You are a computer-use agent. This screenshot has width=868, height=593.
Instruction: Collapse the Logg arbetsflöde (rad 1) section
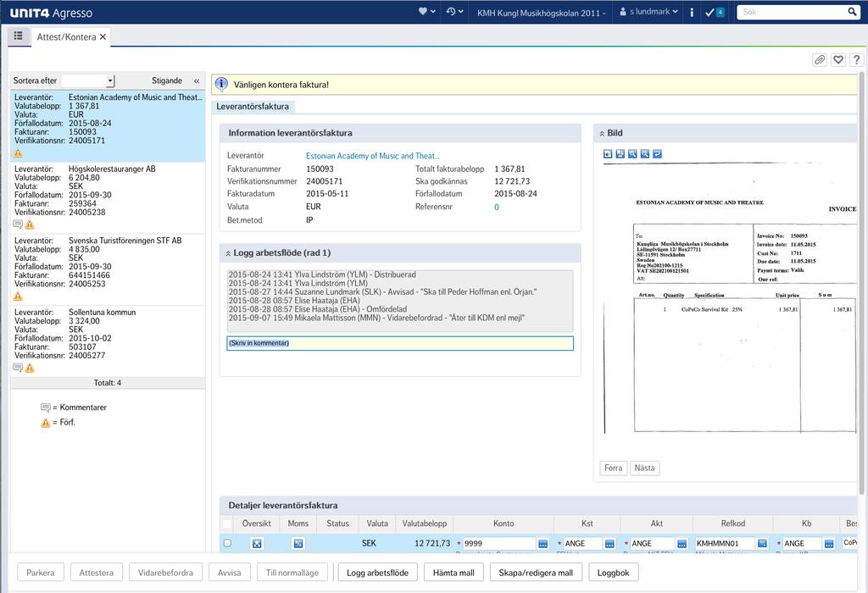(x=228, y=252)
